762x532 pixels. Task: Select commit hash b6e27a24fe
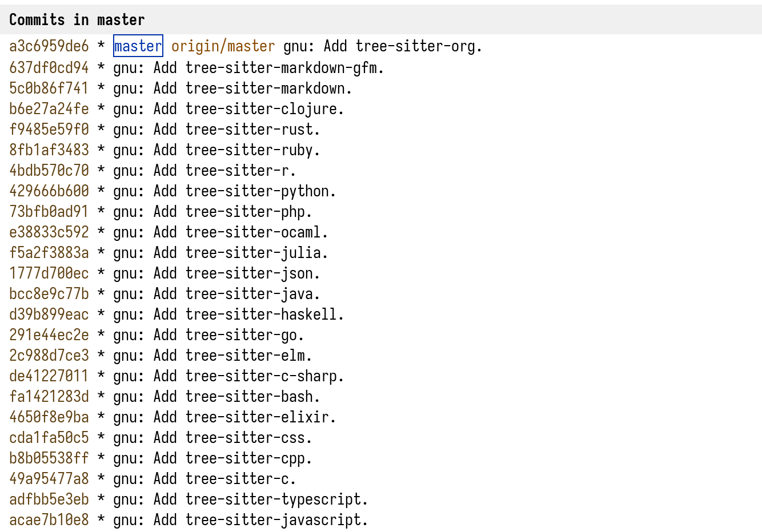click(x=49, y=109)
